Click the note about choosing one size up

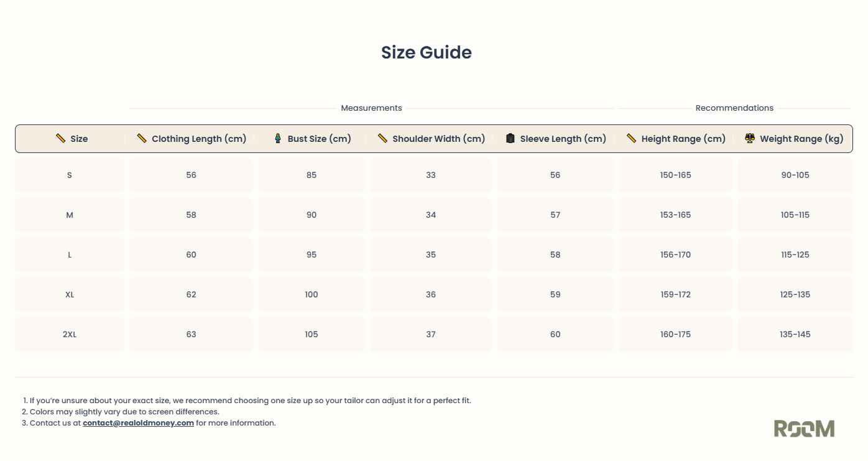click(251, 401)
